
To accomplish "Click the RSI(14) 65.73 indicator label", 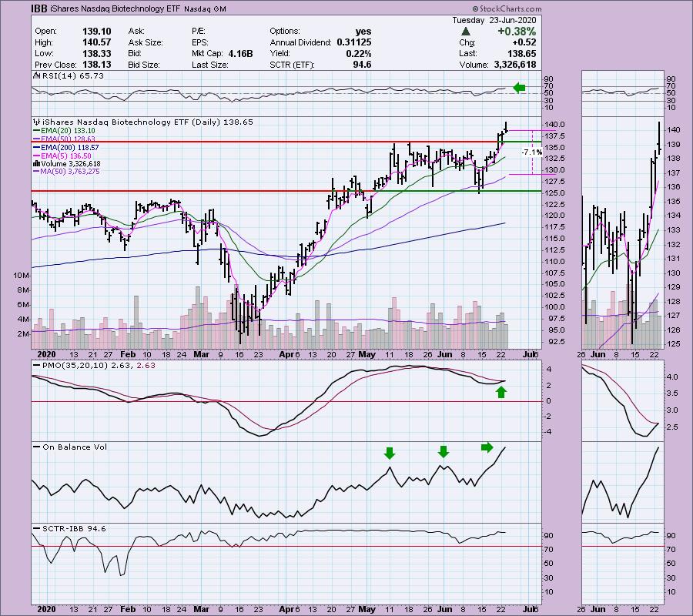I will [73, 75].
